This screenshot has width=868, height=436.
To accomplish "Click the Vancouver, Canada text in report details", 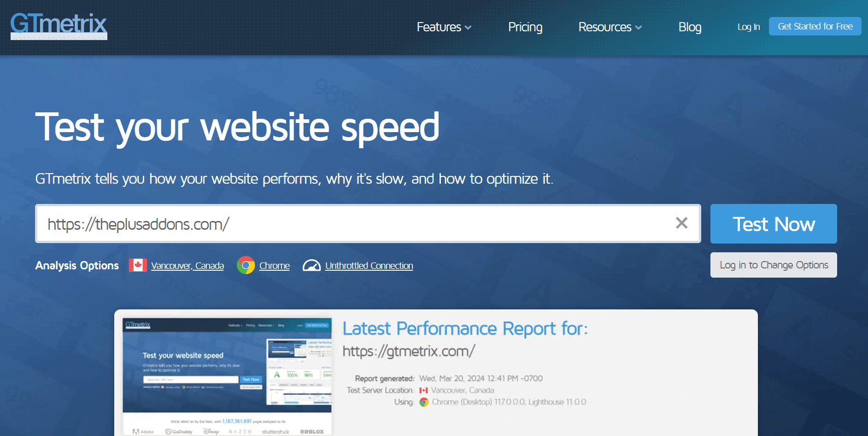I will 463,390.
